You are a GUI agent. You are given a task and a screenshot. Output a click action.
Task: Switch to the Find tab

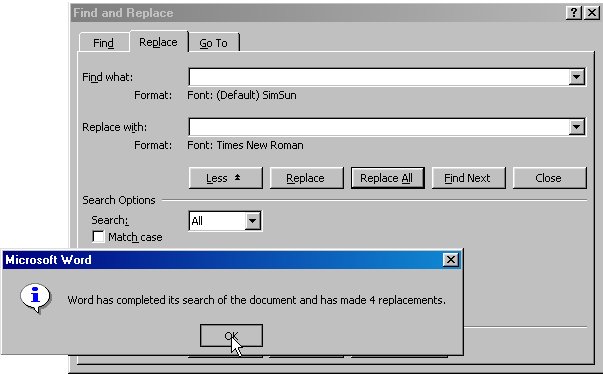coord(103,43)
